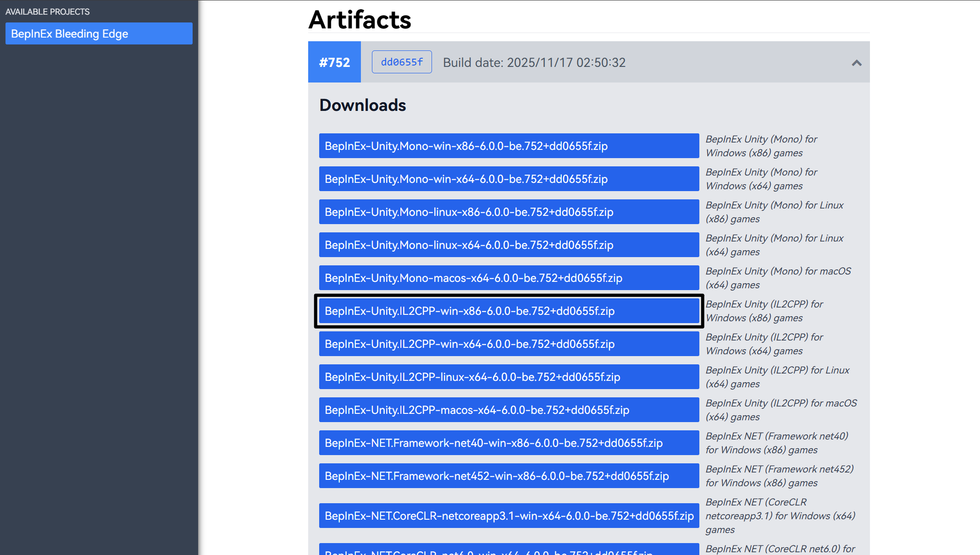
Task: Download Unity.IL2CPP linux-x64 zip
Action: coord(509,377)
